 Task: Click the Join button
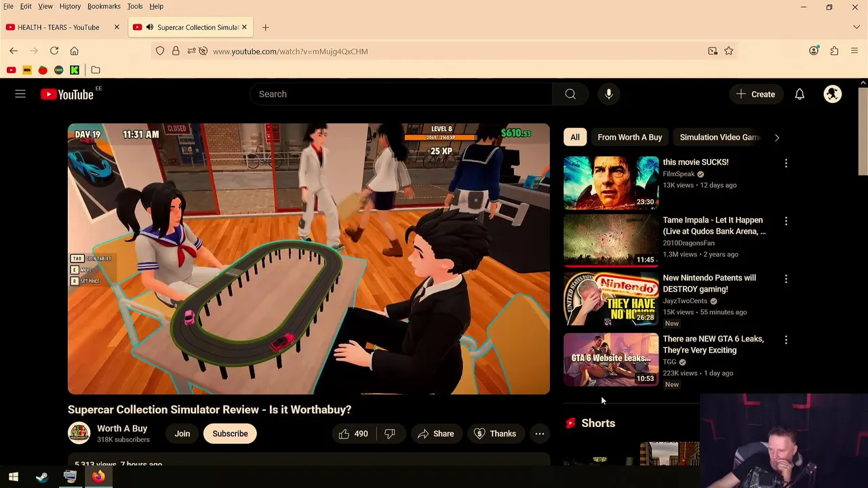click(x=182, y=434)
